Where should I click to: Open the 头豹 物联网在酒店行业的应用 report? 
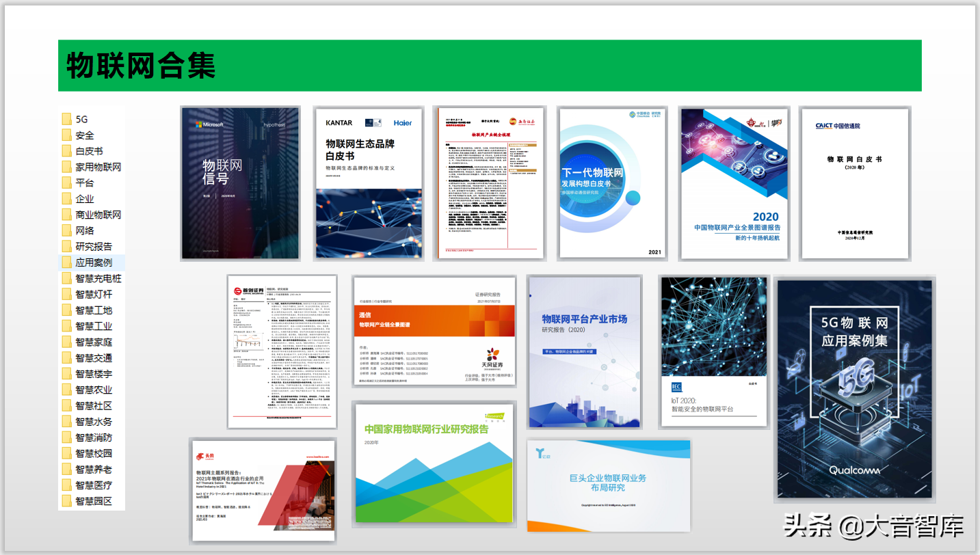point(264,491)
